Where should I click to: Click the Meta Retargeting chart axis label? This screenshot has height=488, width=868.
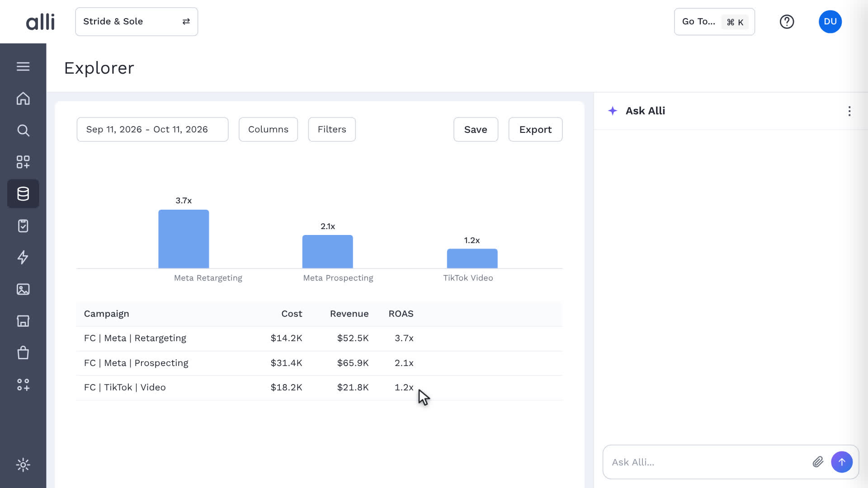click(x=208, y=278)
